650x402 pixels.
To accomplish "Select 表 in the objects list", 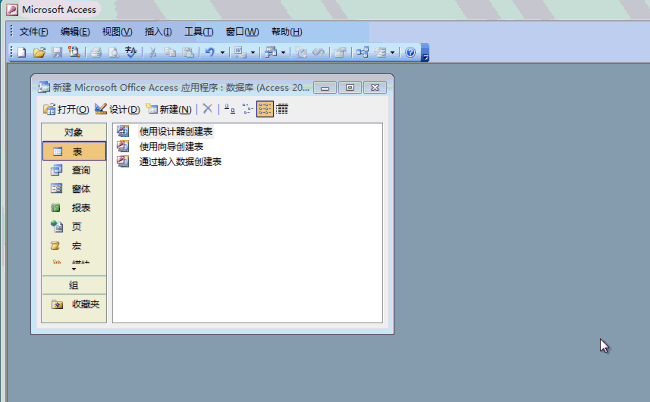I will pos(74,151).
